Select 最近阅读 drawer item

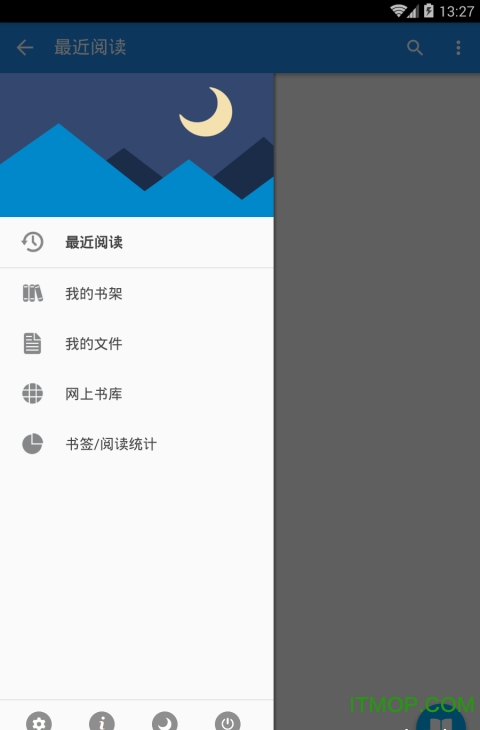pos(137,242)
